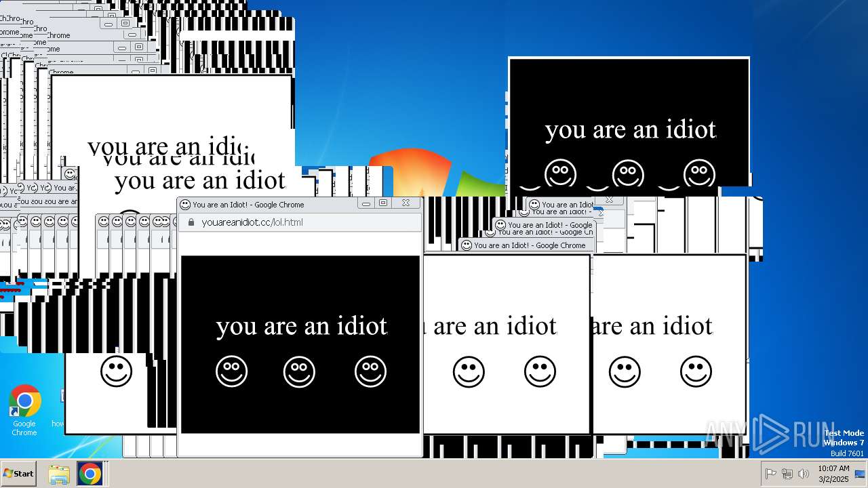The width and height of the screenshot is (868, 488).
Task: Open the Start menu
Action: (x=18, y=474)
